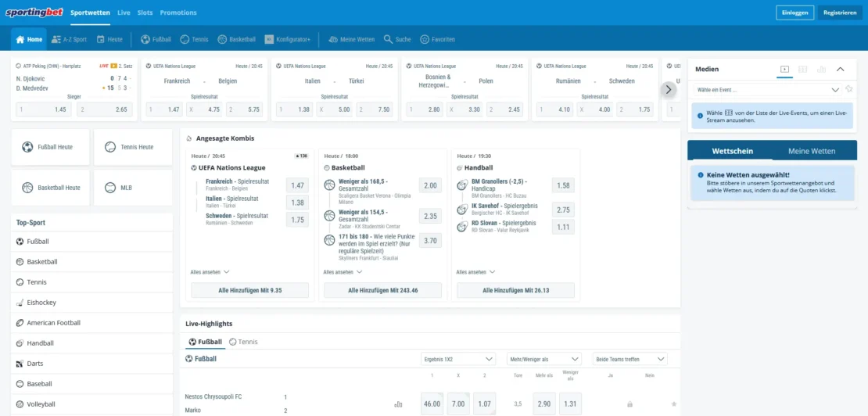Open Favoriten star item
Viewport: 868px width, 416px height.
click(438, 39)
